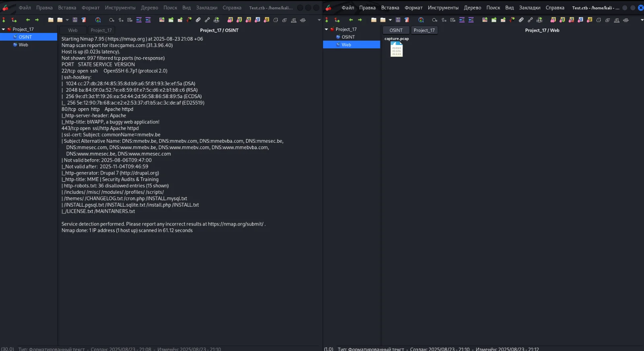This screenshot has width=644, height=351.
Task: Click the Save icon in left window toolbar
Action: (75, 20)
